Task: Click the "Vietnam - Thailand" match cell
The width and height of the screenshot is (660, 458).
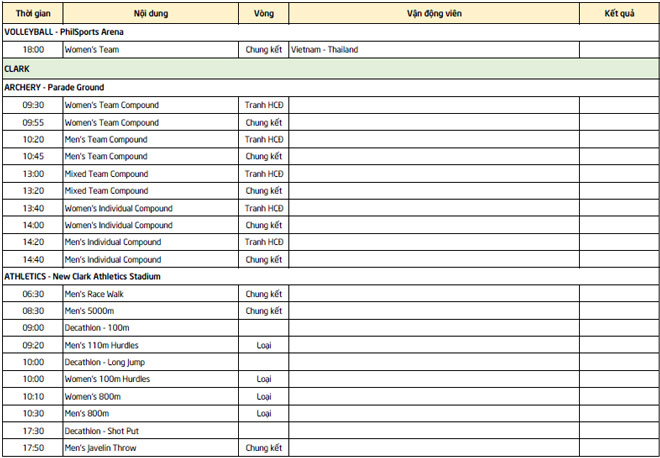Action: tap(324, 49)
